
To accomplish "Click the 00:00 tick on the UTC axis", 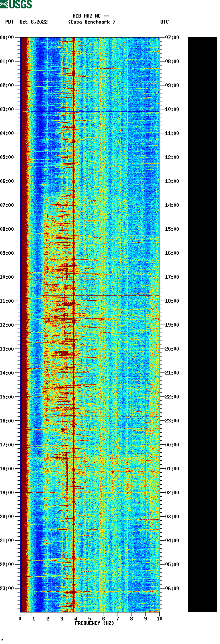I will pos(172,445).
